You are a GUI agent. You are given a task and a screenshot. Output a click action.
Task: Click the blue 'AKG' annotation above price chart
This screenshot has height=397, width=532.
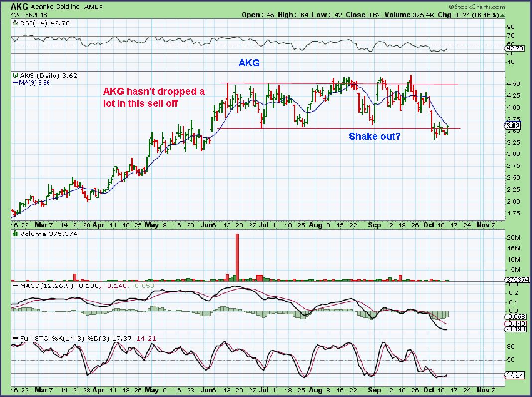[x=249, y=63]
